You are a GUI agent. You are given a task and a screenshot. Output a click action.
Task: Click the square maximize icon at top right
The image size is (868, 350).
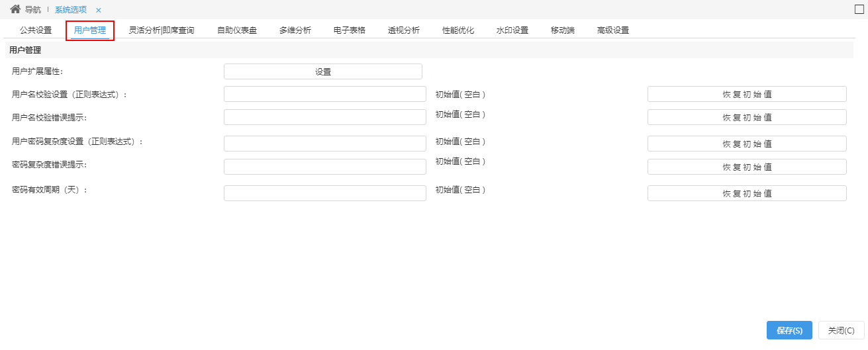click(x=859, y=9)
